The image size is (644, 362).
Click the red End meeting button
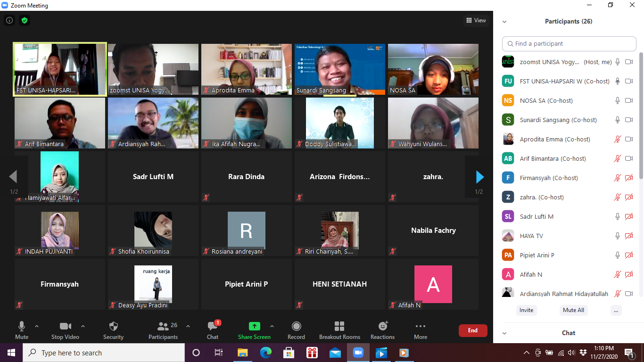472,330
